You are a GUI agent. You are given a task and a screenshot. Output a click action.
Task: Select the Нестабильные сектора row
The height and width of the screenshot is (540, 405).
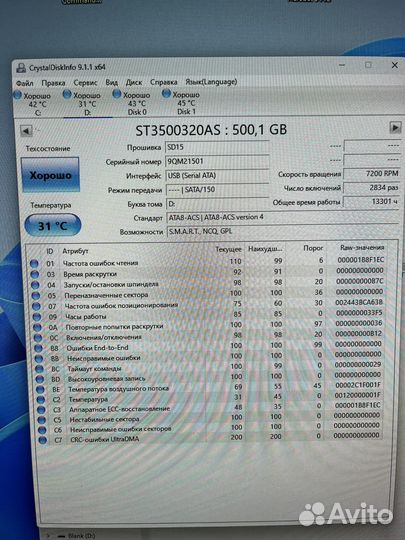210,418
